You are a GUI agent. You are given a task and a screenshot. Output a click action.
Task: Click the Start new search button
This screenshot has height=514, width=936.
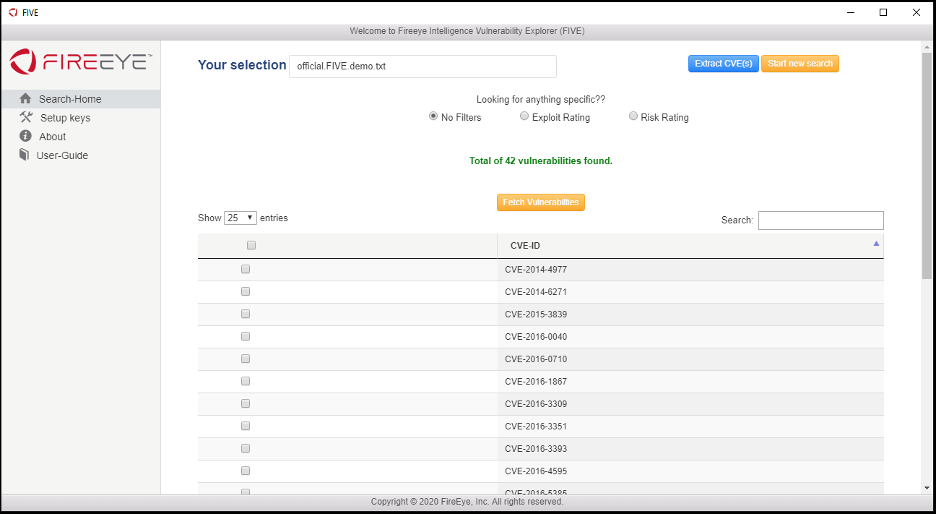coord(800,63)
